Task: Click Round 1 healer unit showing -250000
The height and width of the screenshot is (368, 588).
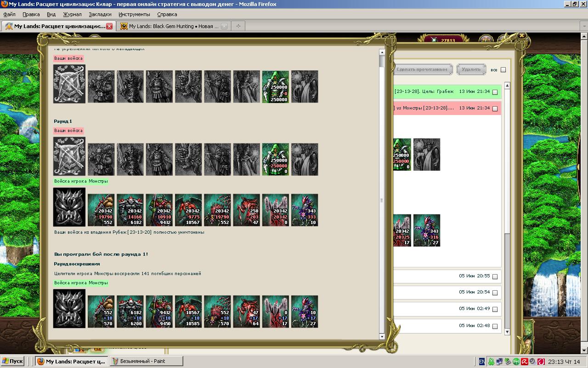Action: [x=276, y=159]
